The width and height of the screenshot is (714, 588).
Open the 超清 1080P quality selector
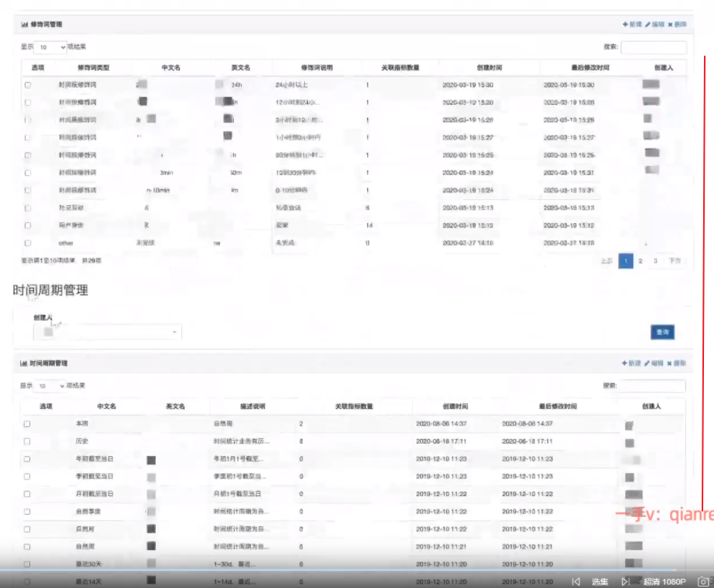(665, 582)
